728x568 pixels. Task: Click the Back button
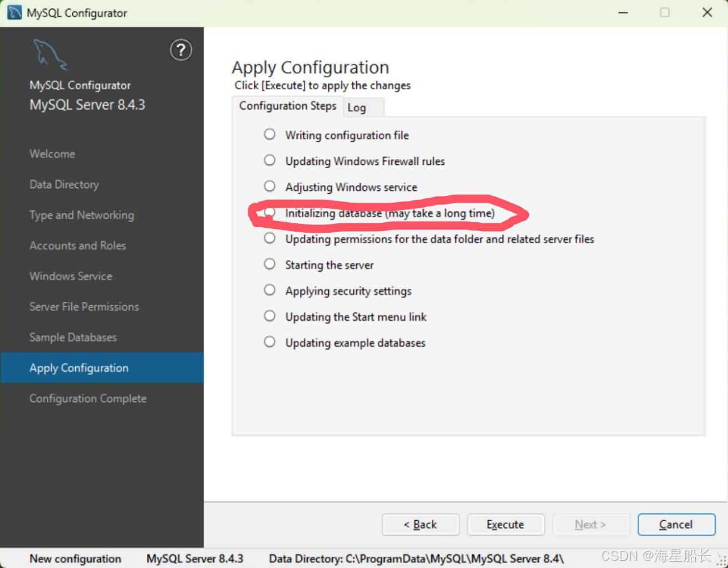tap(421, 525)
